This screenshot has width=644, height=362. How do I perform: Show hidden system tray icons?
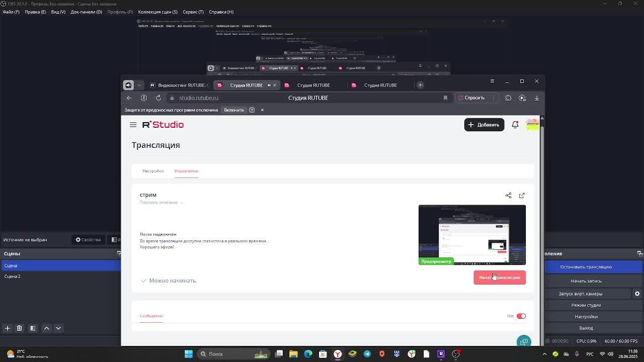click(544, 354)
